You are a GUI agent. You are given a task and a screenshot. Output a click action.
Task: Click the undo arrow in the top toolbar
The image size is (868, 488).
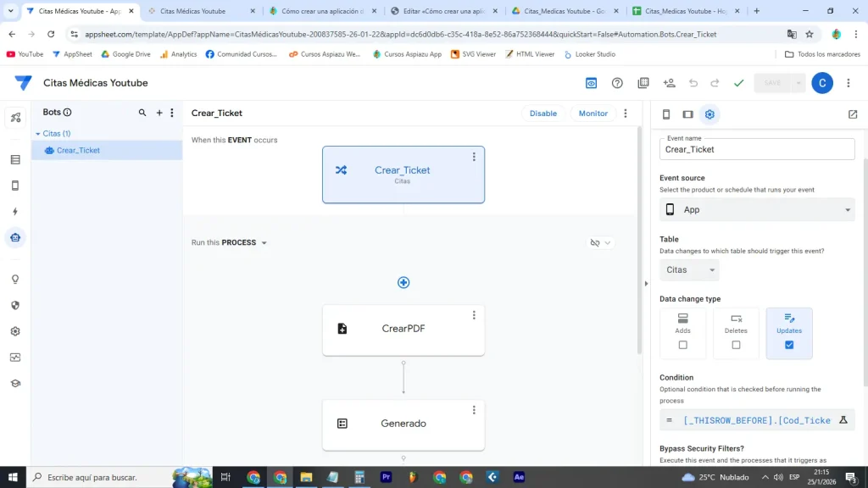(x=693, y=82)
